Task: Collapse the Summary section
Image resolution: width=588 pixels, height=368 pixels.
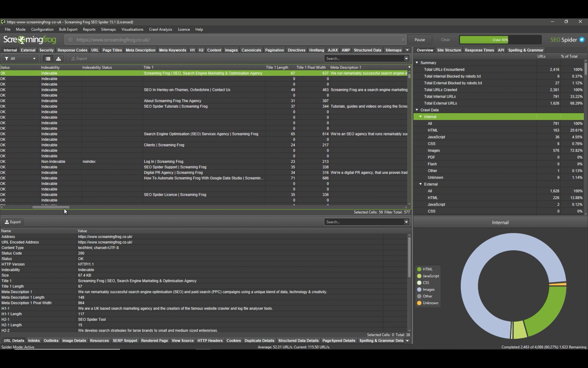Action: pyautogui.click(x=417, y=63)
